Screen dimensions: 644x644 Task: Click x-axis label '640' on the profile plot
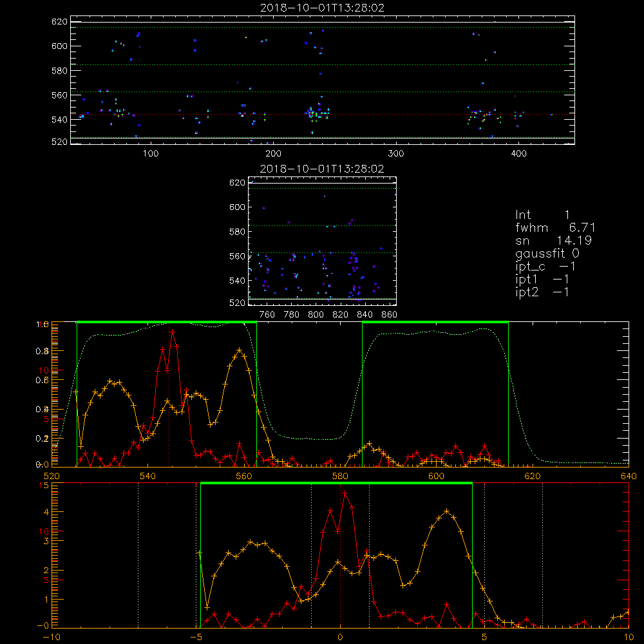tap(629, 476)
